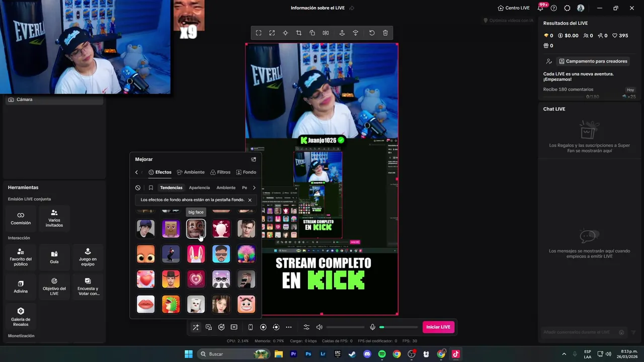
Task: Open Juego en equipo tool
Action: pyautogui.click(x=88, y=257)
